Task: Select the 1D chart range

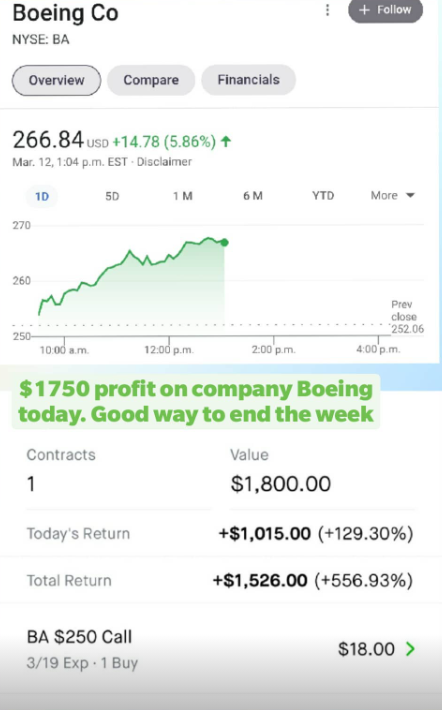Action: click(42, 196)
